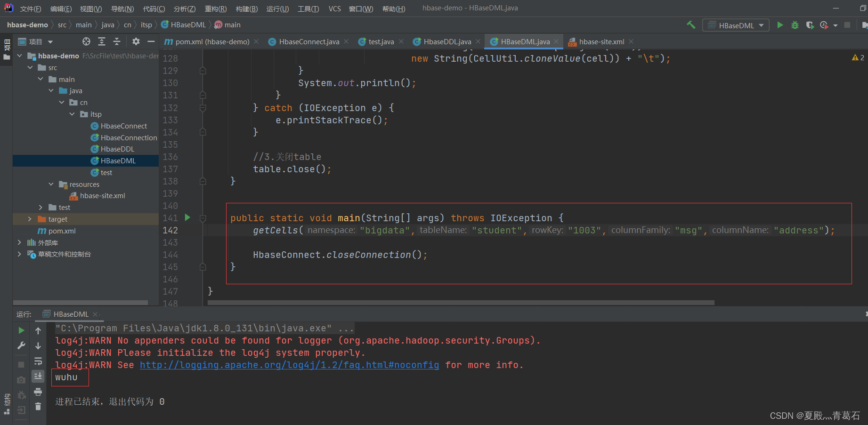Open the VCS menu
868x425 pixels.
[335, 9]
